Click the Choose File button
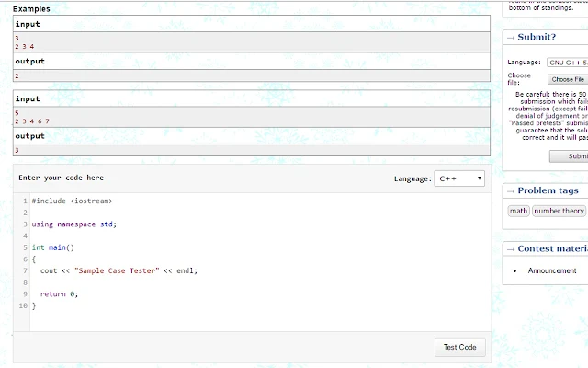Viewport: 588px width, 368px height. [x=568, y=79]
